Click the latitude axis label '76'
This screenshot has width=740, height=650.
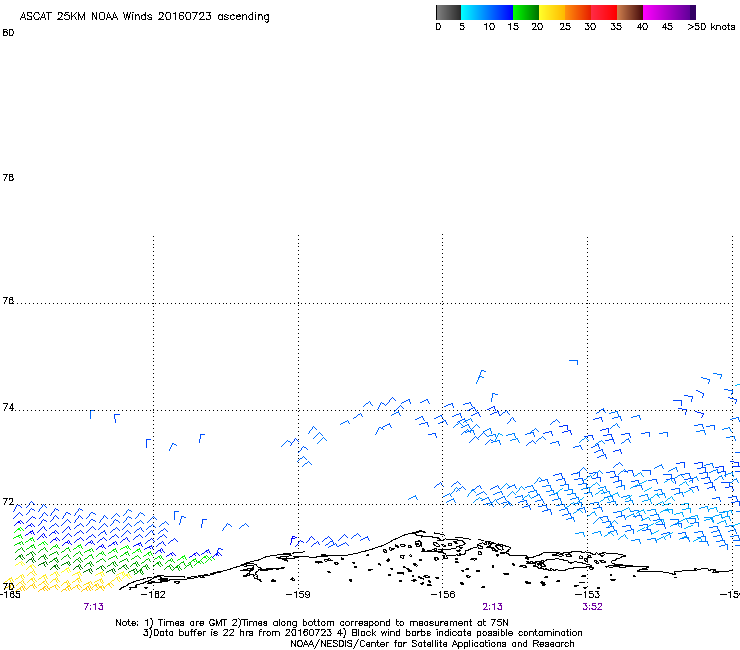pos(8,301)
